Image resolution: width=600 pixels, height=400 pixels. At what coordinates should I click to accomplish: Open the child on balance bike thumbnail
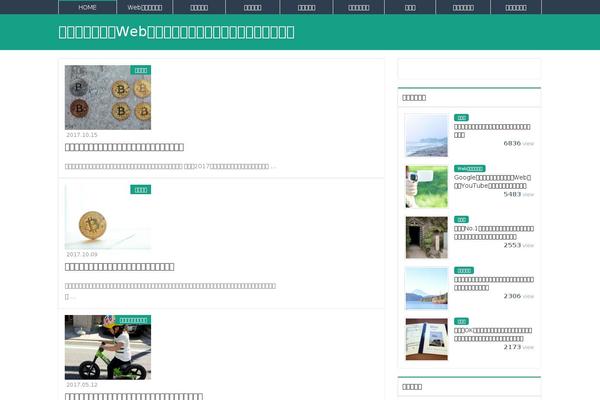(108, 347)
